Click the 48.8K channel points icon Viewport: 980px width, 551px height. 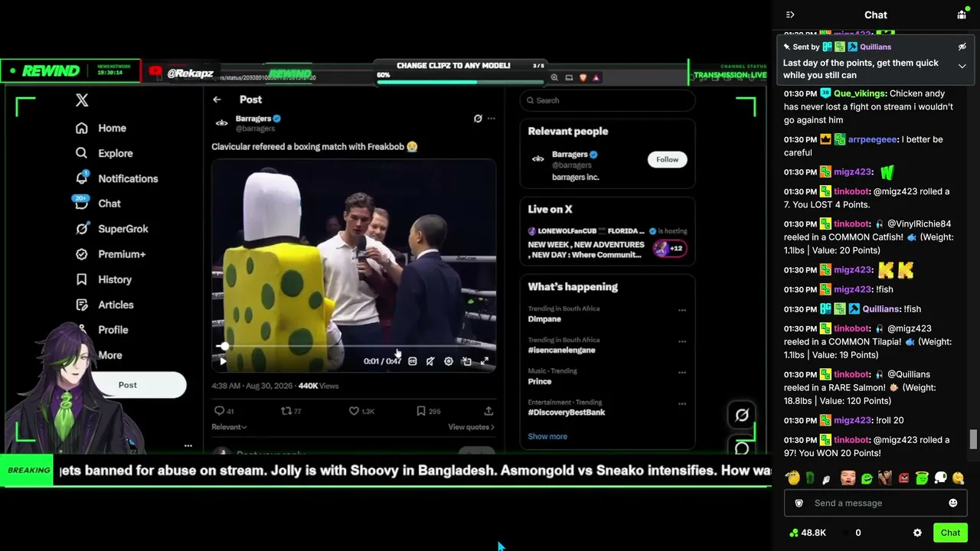tap(794, 533)
